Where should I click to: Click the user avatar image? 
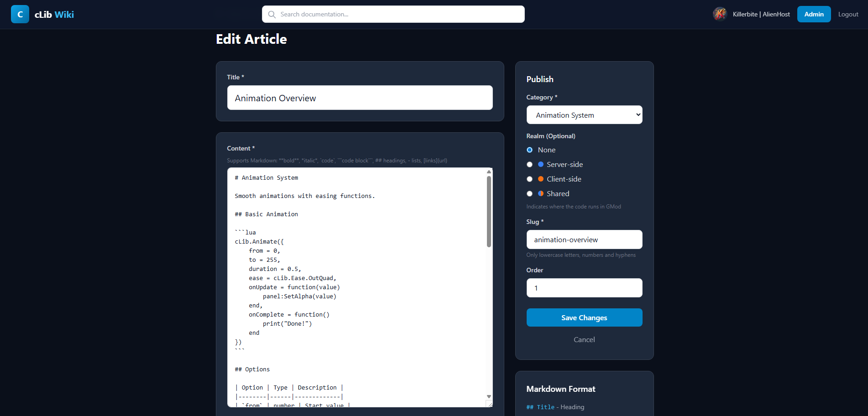click(x=720, y=14)
